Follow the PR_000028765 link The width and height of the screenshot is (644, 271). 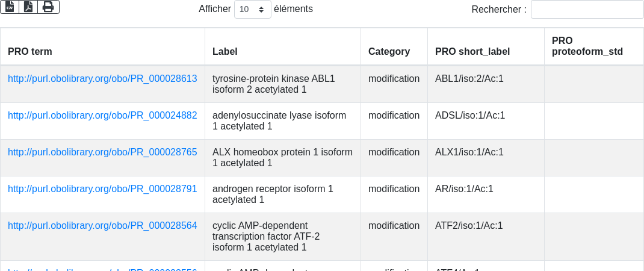[102, 152]
